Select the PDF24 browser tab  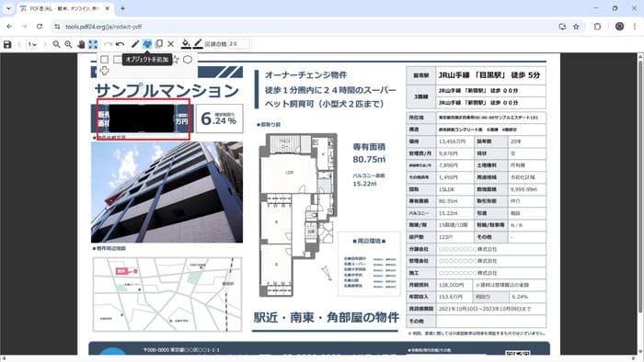point(65,8)
